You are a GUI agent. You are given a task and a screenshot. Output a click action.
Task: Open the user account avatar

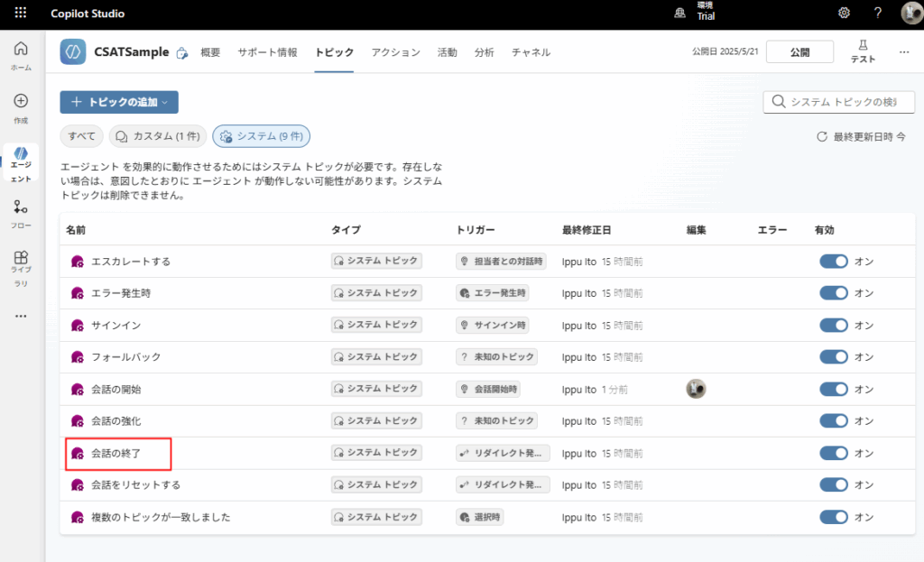click(x=912, y=13)
